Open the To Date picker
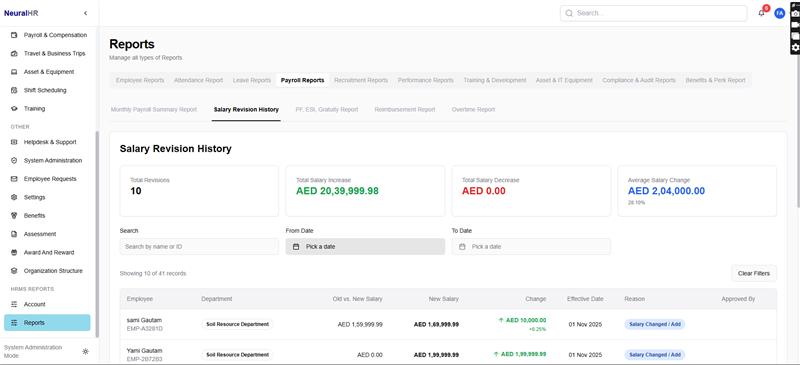The height and width of the screenshot is (365, 800). [x=531, y=247]
